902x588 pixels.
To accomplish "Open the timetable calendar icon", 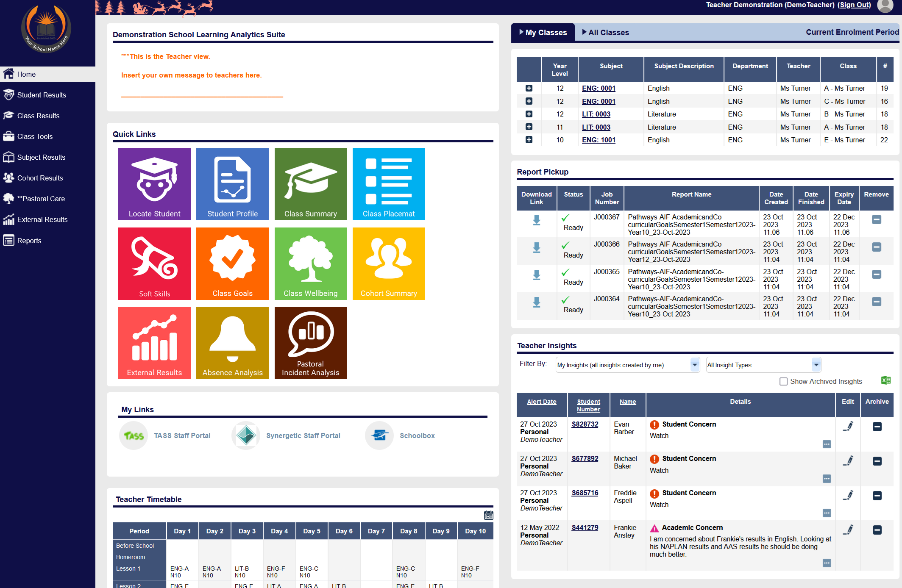I will [x=488, y=515].
